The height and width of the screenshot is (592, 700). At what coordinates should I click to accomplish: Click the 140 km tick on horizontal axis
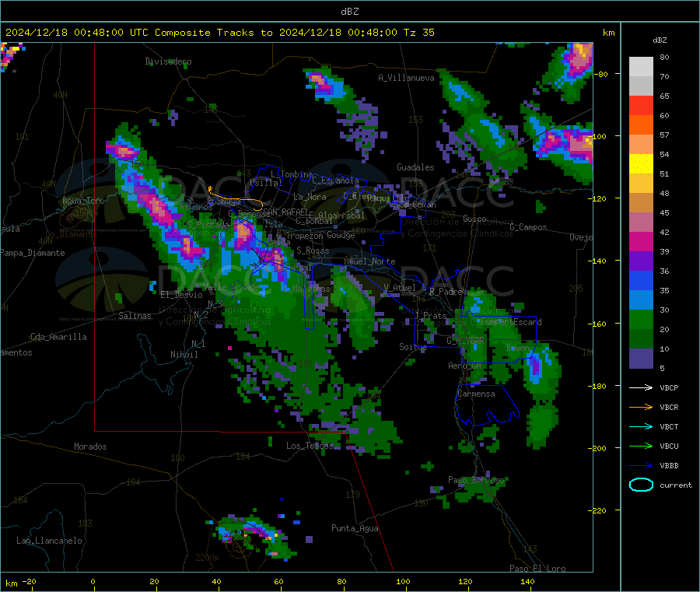(x=527, y=582)
